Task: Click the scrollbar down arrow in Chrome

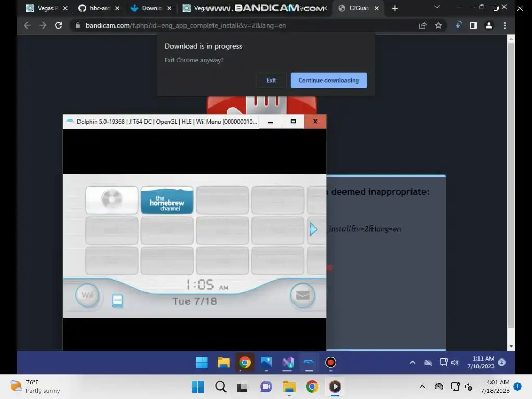Action: point(511,347)
